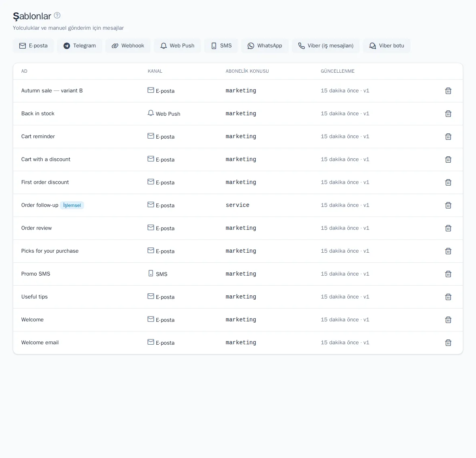Click the Webhook channel button

(128, 46)
